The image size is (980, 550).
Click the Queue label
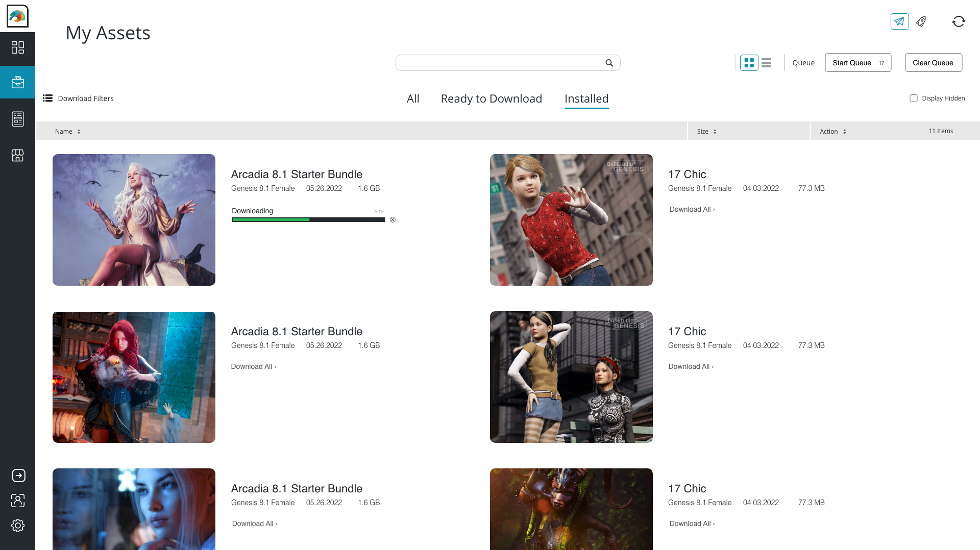pos(803,63)
